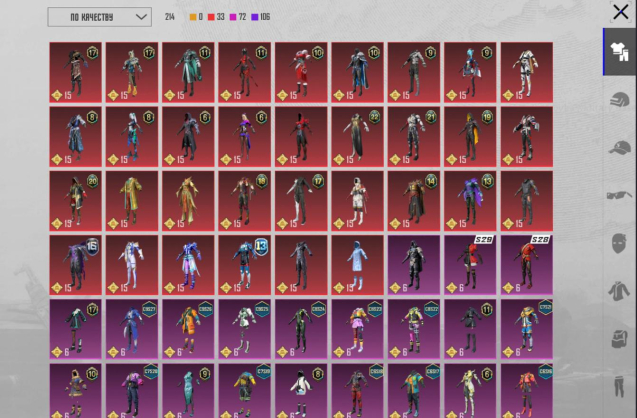Select the purple-card green jacket outfit, badge 17
Screen dimensions: 637x418
(x=76, y=329)
